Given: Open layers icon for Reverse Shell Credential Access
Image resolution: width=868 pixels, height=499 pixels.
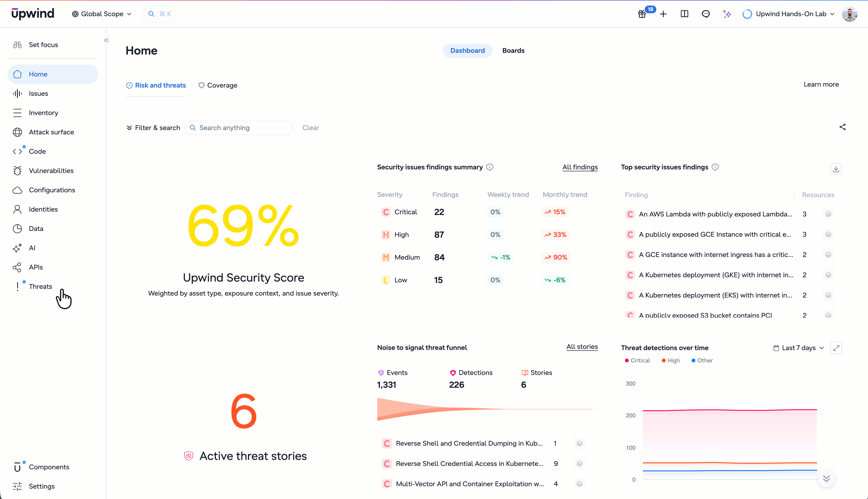Looking at the screenshot, I should (x=579, y=464).
